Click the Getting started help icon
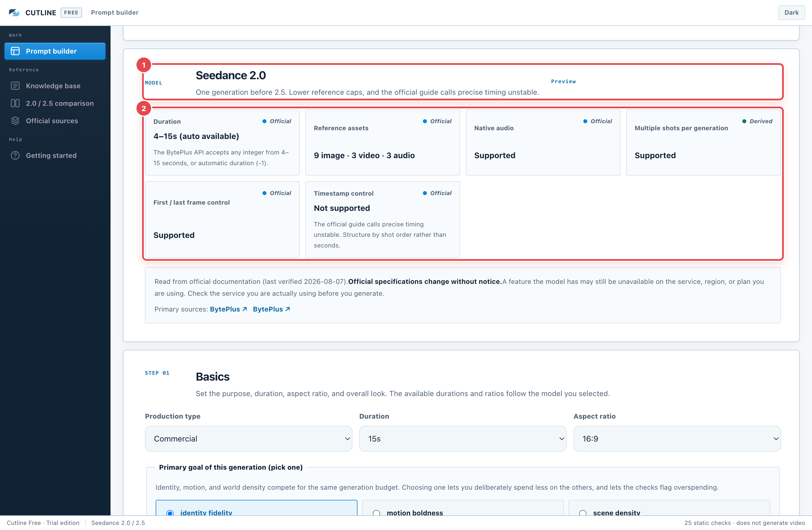812x530 pixels. pyautogui.click(x=15, y=156)
